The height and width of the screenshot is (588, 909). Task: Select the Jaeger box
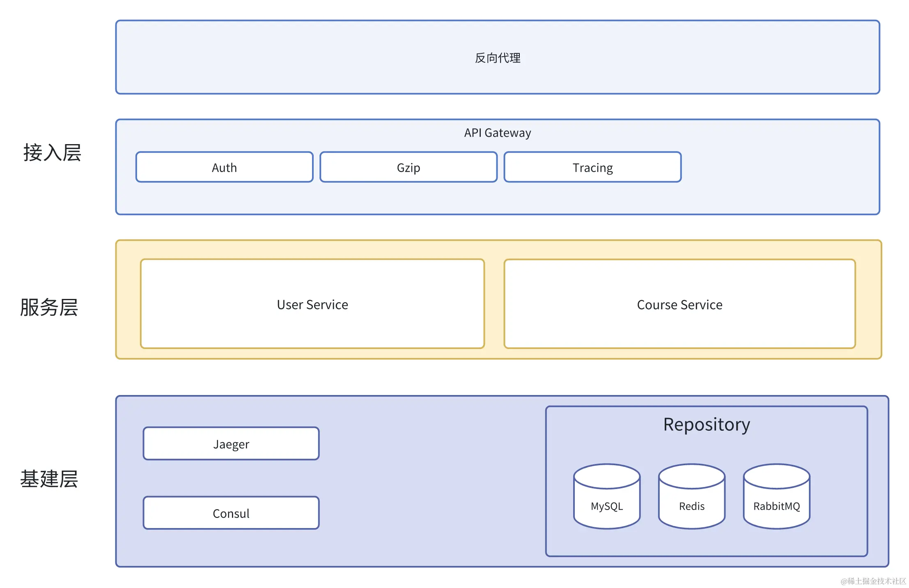point(231,443)
